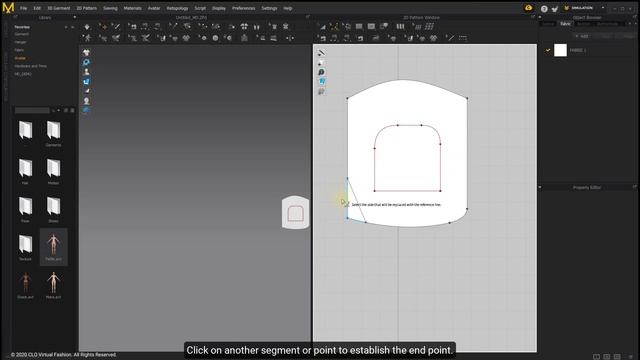Click the yellow cloud icon in title bar

pyautogui.click(x=529, y=8)
